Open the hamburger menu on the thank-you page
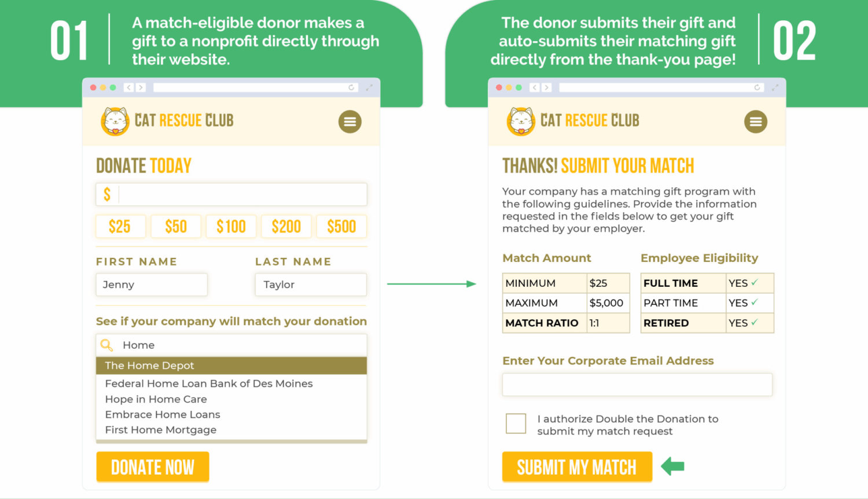 point(756,121)
